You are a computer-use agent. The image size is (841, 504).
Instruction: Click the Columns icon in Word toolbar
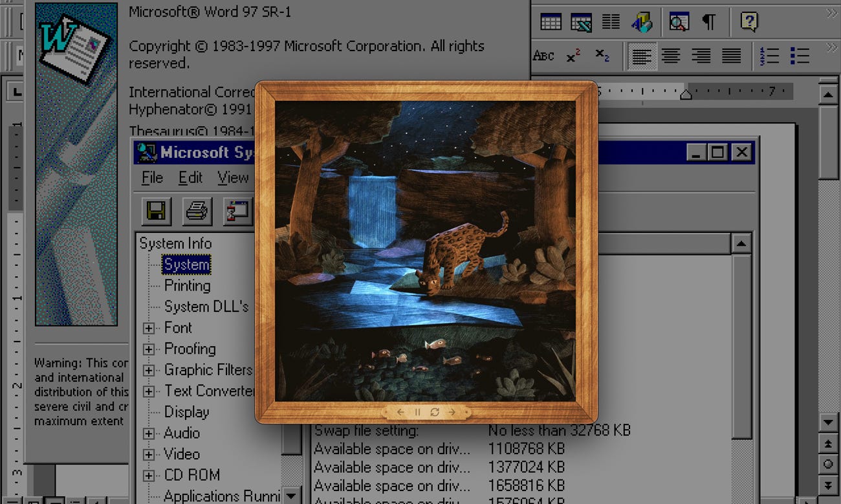pos(611,23)
